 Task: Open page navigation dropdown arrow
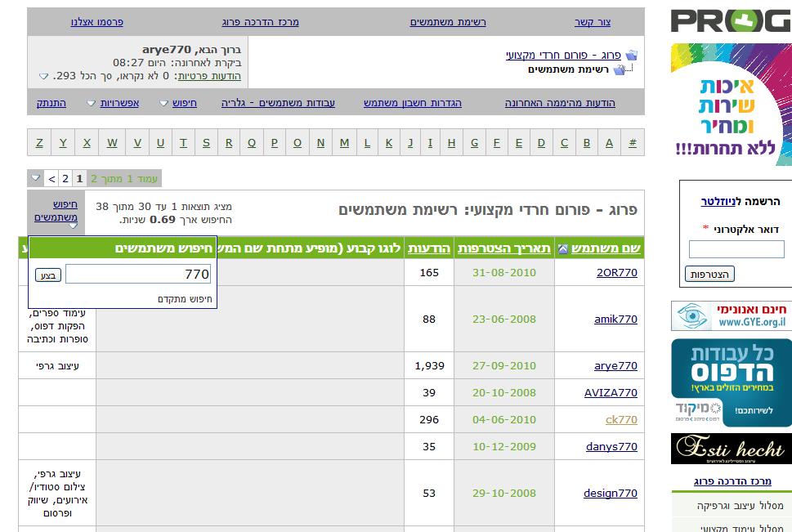pos(35,178)
